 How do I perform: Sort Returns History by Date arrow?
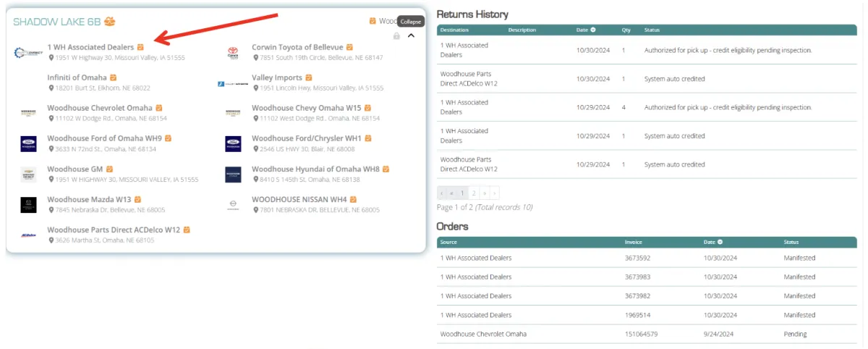coord(593,30)
